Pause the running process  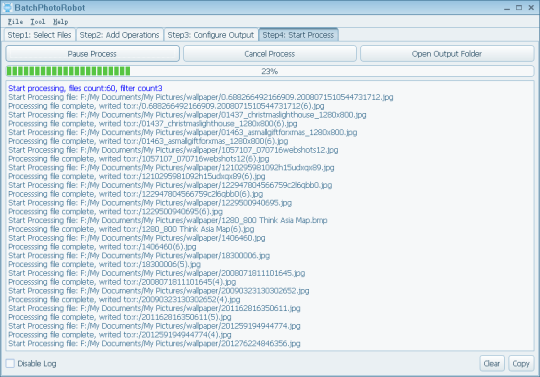coord(92,54)
